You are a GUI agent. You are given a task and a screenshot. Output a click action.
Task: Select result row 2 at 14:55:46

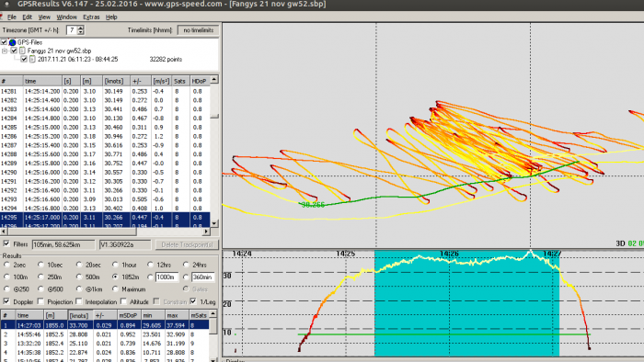105,334
